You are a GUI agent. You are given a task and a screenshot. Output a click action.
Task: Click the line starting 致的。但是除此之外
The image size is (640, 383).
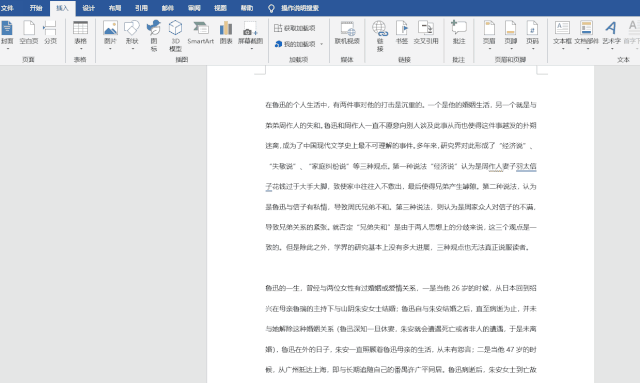(x=398, y=247)
